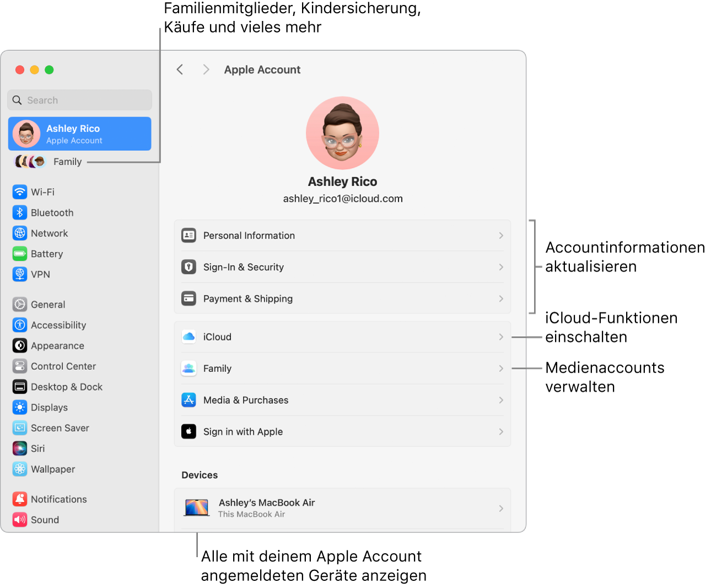Expand Media & Purchases via its chevron
711x588 pixels.
click(x=501, y=400)
